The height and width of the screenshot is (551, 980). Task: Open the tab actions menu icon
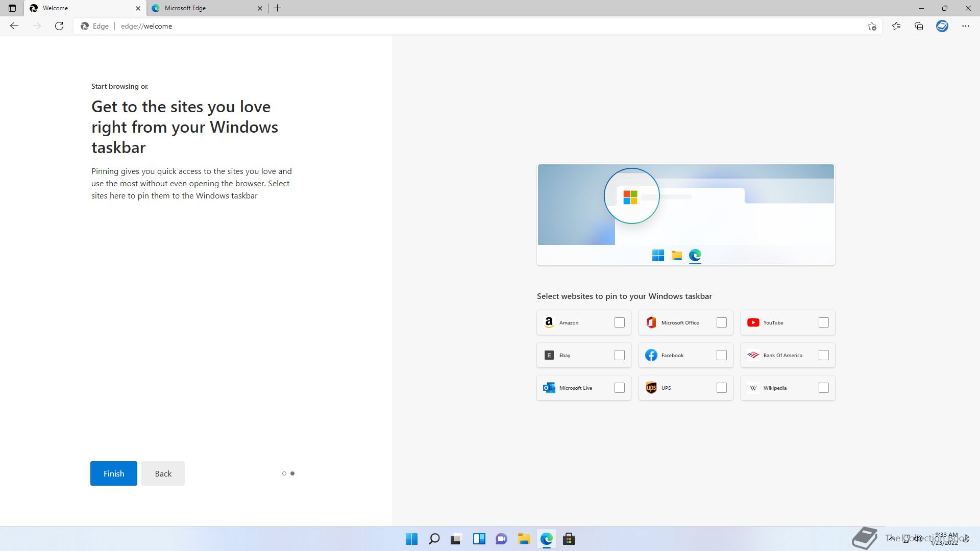(x=12, y=8)
